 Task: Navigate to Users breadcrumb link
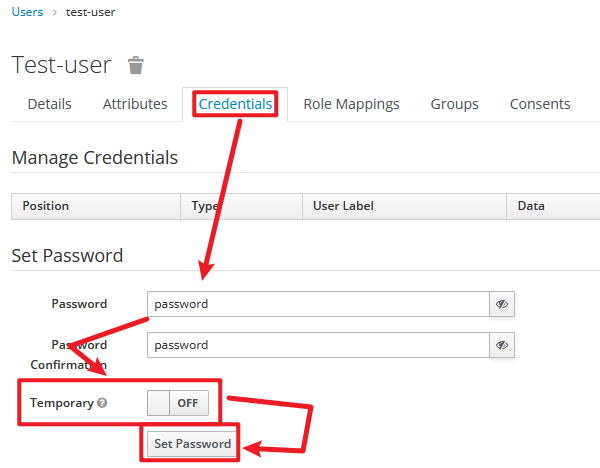(28, 12)
